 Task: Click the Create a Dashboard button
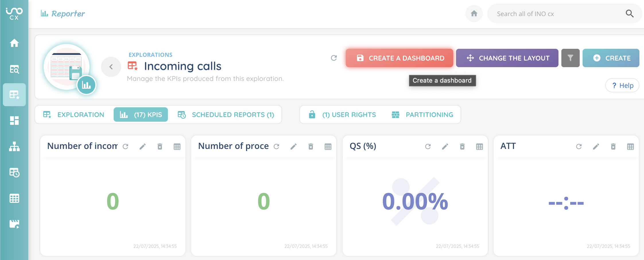pyautogui.click(x=399, y=58)
